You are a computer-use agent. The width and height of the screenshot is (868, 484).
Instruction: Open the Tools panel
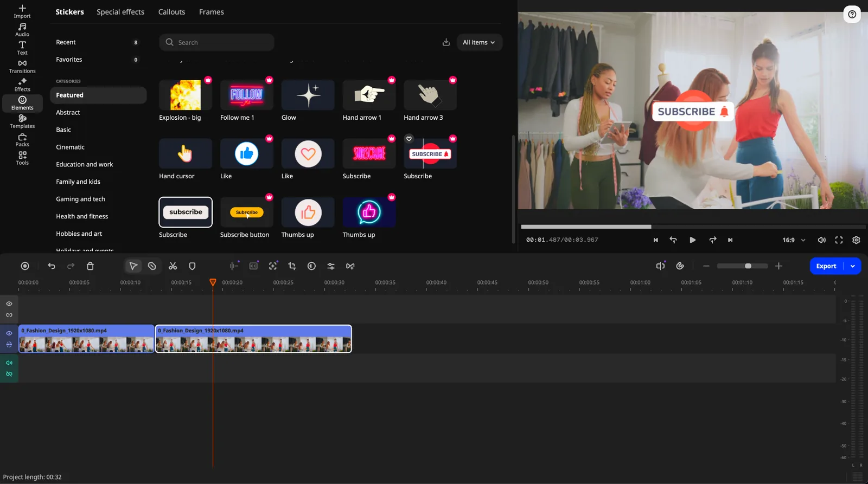(x=22, y=158)
